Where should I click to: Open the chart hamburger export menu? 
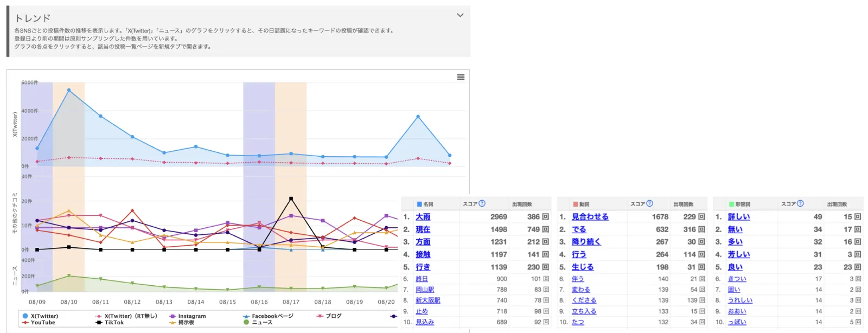pyautogui.click(x=461, y=77)
